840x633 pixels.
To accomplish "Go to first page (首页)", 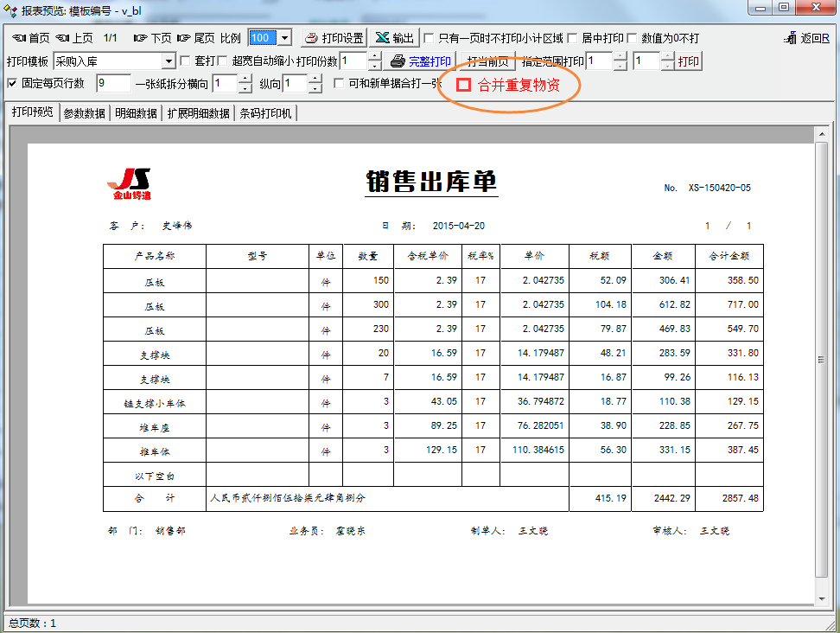I will (30, 38).
